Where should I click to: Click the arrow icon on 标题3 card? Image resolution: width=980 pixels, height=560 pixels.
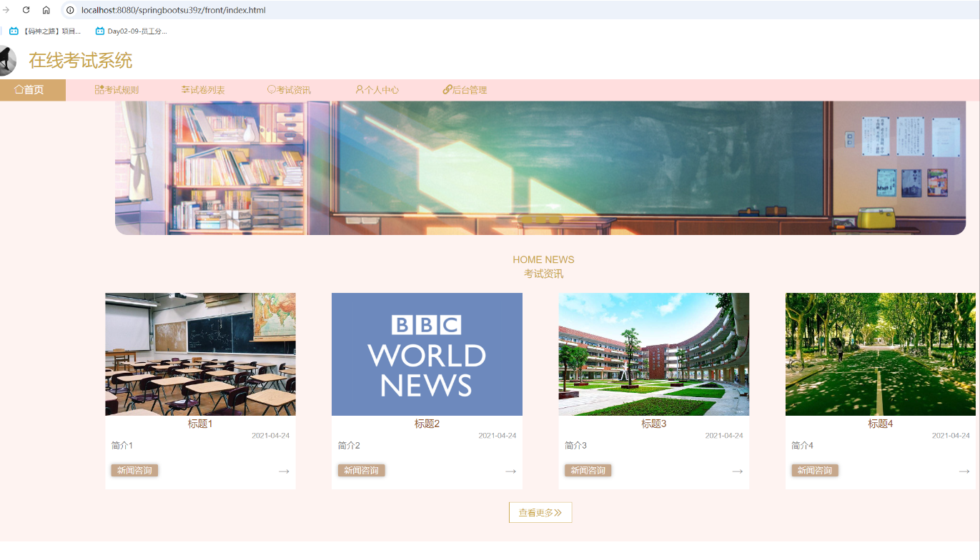(737, 471)
